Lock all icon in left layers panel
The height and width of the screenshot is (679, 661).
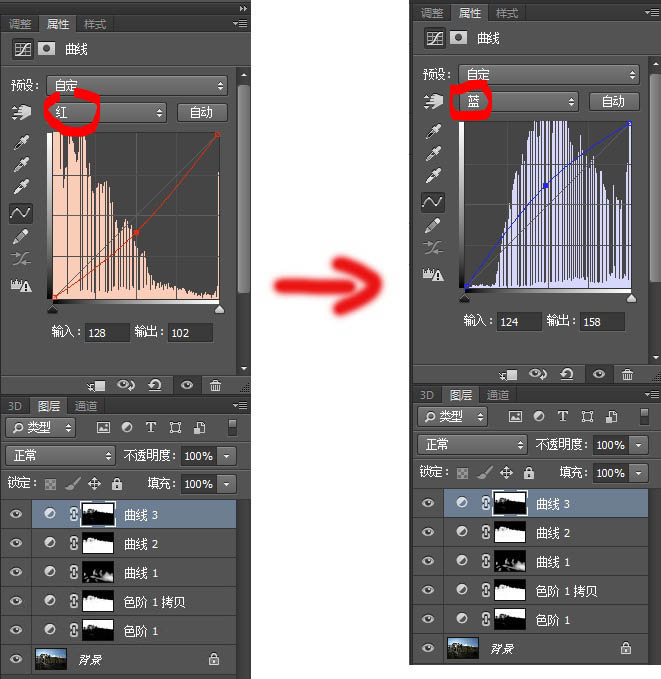117,484
